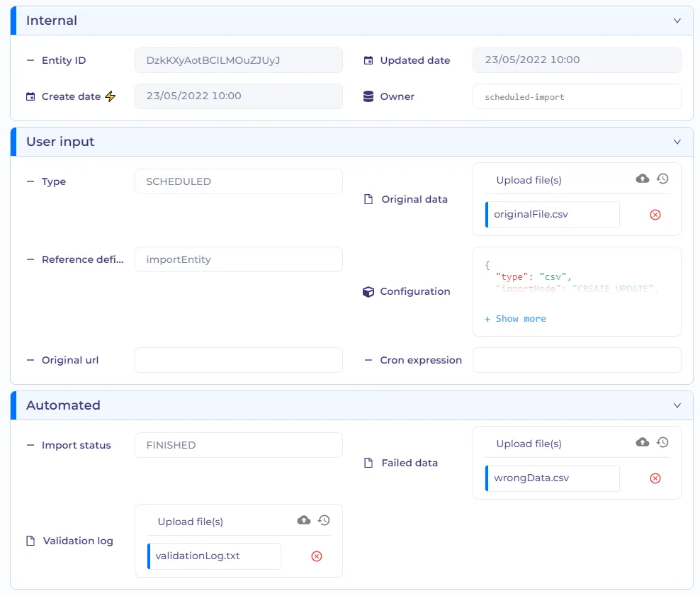Open file history for Failed data
The width and height of the screenshot is (700, 596).
pos(662,442)
